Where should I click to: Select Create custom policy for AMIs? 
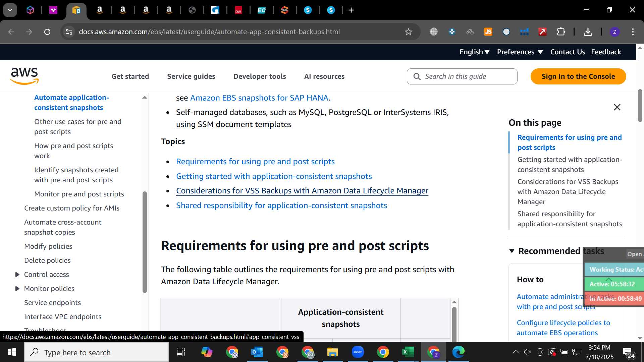coord(71,208)
